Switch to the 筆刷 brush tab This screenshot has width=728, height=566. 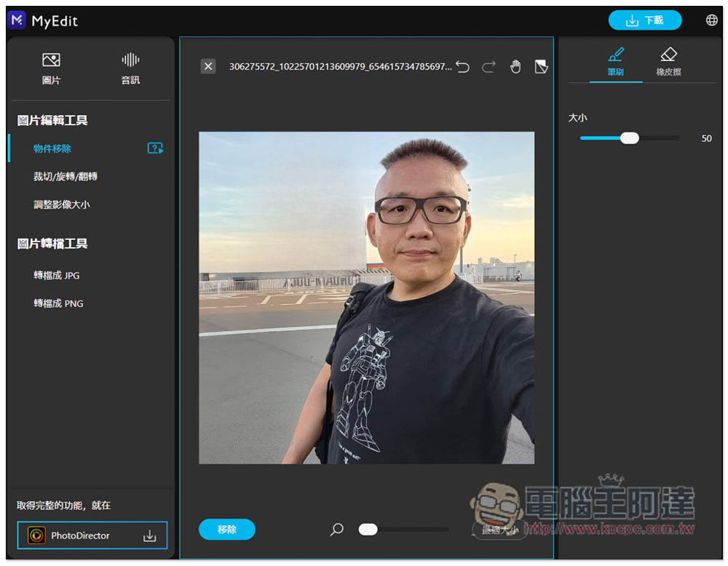pyautogui.click(x=616, y=62)
